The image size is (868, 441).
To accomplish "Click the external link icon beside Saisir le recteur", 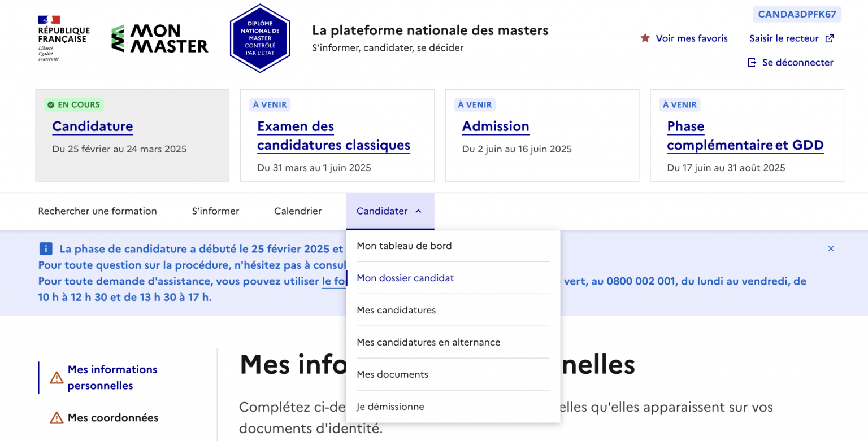I will click(x=830, y=38).
